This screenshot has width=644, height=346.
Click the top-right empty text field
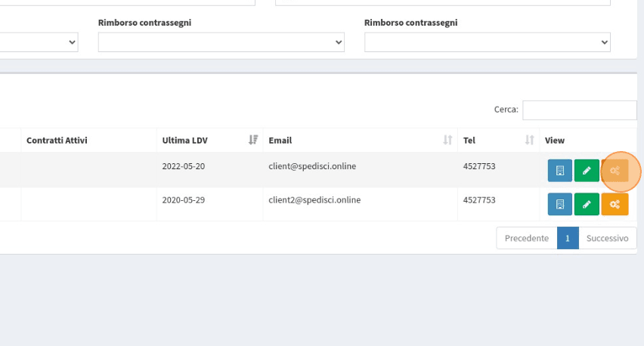454,3
